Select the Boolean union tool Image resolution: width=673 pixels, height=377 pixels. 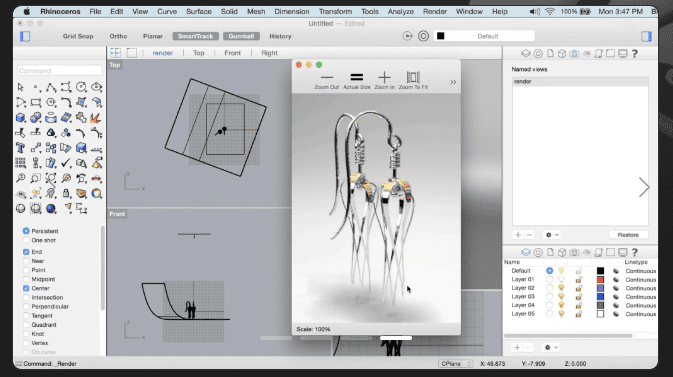(x=36, y=118)
